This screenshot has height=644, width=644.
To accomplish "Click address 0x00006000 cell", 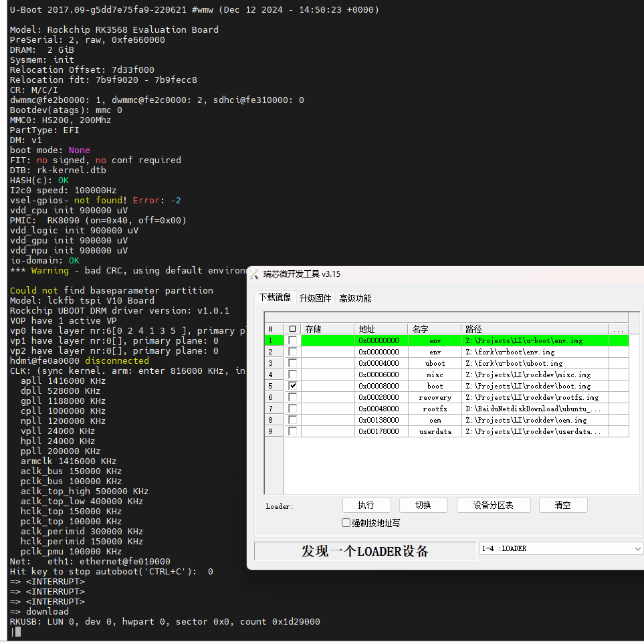I will (x=381, y=374).
